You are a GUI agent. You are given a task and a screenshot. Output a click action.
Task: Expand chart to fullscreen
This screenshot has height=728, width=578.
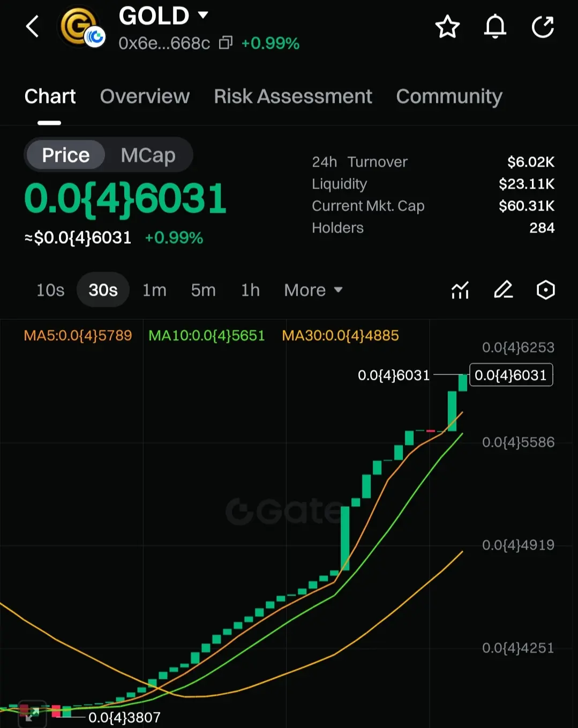[32, 714]
